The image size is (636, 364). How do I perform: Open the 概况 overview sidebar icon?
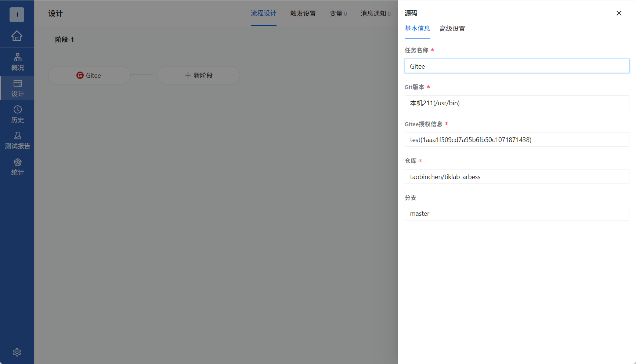(17, 62)
